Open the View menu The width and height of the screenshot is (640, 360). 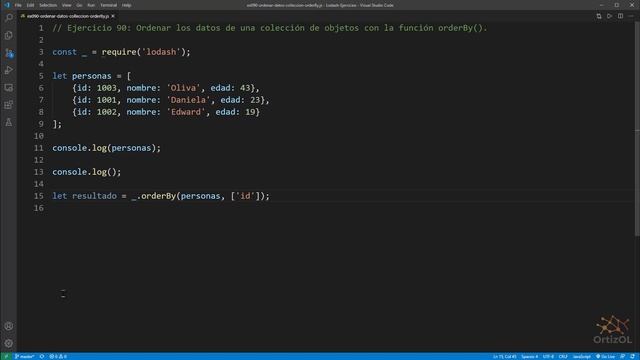[67, 5]
